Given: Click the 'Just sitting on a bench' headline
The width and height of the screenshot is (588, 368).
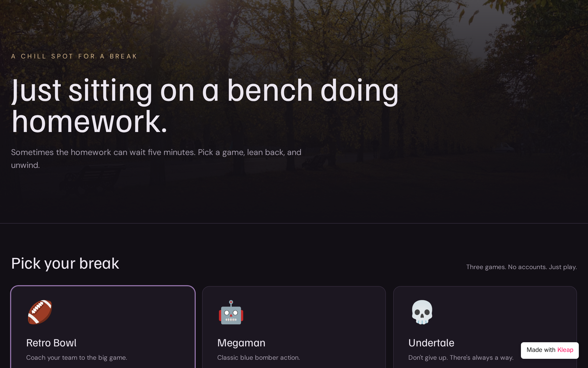Looking at the screenshot, I should (205, 106).
